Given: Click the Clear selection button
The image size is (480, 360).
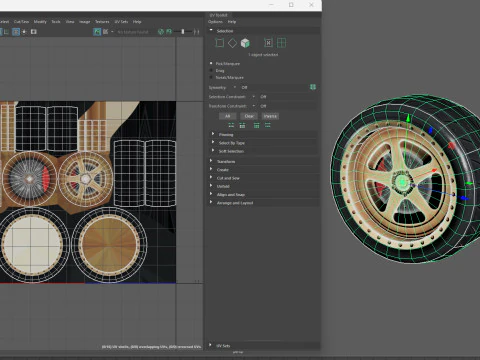Looking at the screenshot, I should pyautogui.click(x=249, y=116).
